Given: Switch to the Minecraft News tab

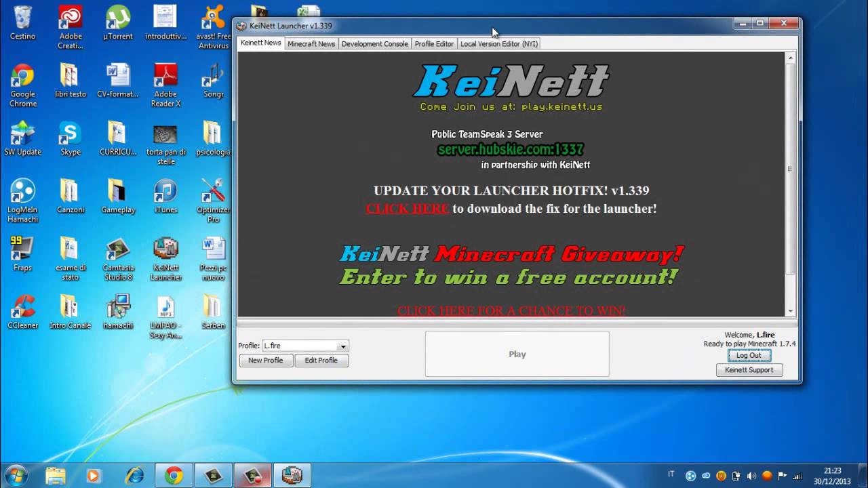Looking at the screenshot, I should (x=311, y=43).
